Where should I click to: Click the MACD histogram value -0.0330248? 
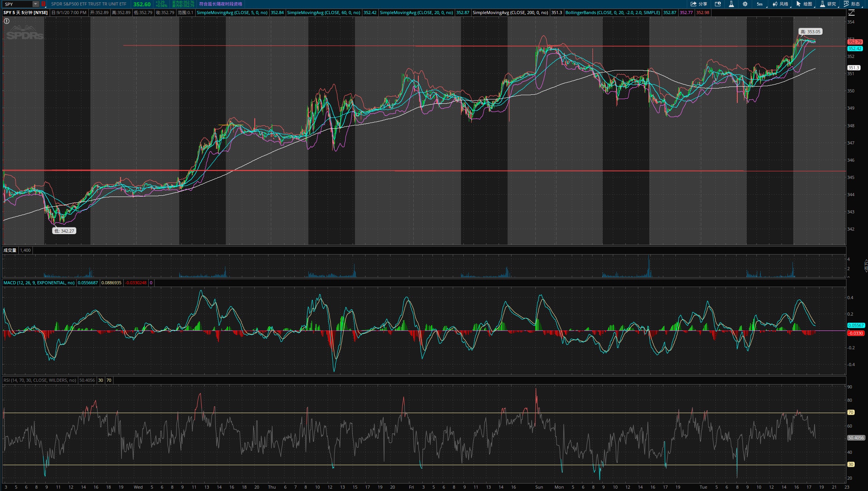pos(136,283)
